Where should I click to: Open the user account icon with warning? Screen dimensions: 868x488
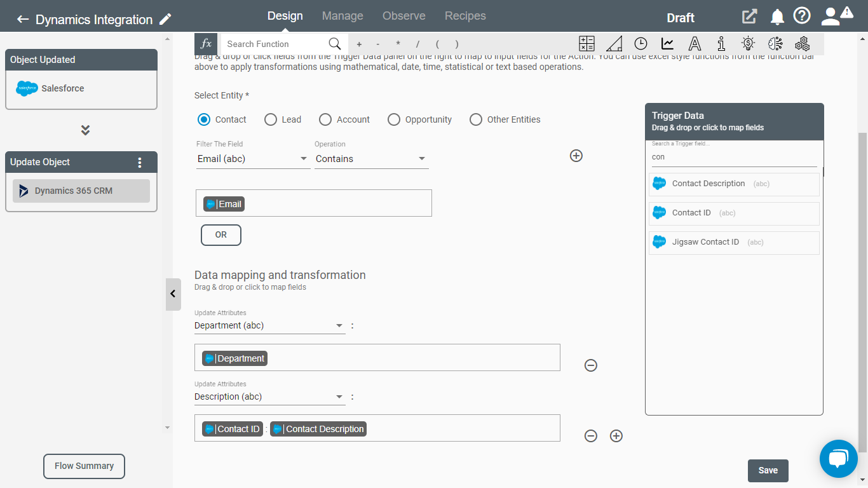click(836, 16)
